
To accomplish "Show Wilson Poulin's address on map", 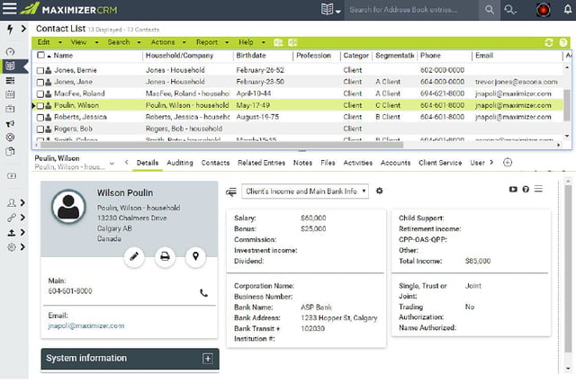I will click(x=196, y=256).
